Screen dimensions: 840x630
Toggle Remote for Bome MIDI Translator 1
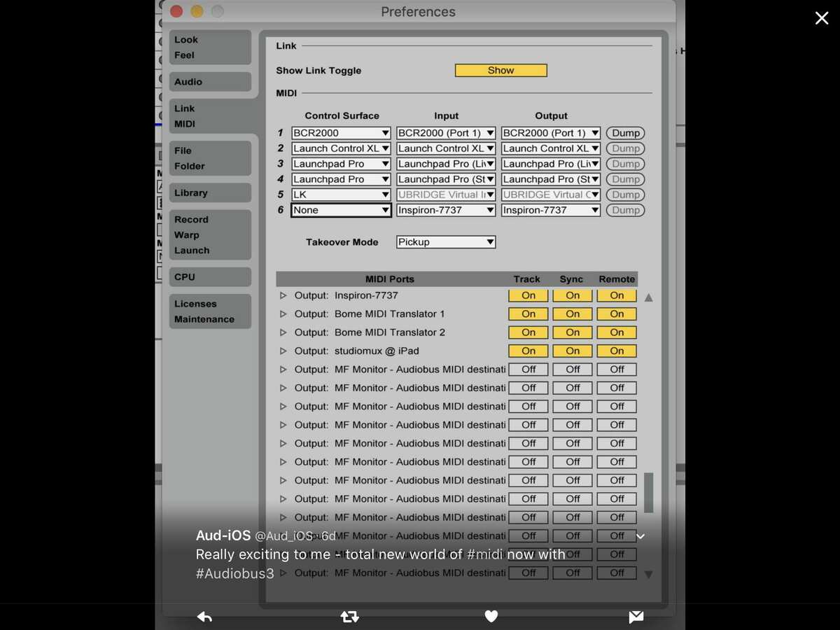[x=617, y=314]
